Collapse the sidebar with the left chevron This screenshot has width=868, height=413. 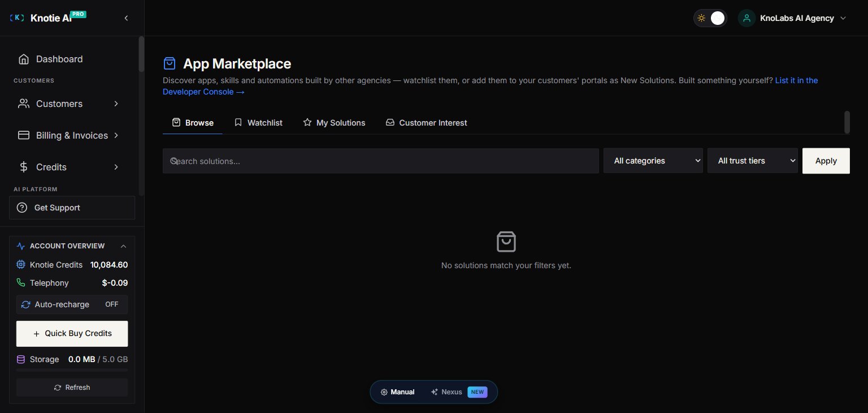(126, 18)
